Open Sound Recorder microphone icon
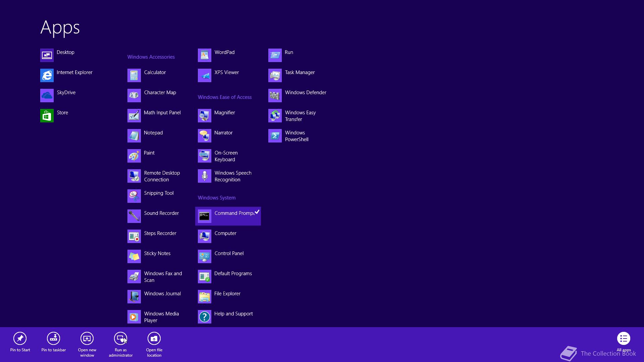The image size is (644, 362). coord(134,216)
